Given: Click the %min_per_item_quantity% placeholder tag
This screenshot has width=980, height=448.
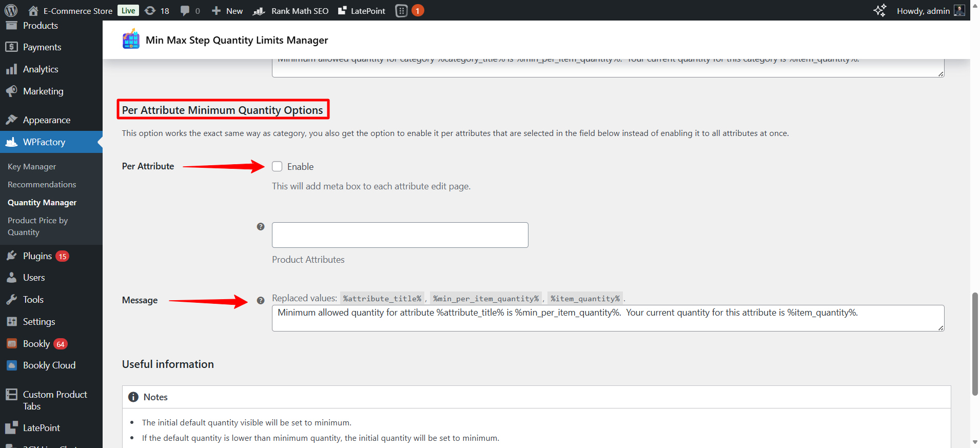Looking at the screenshot, I should coord(486,299).
